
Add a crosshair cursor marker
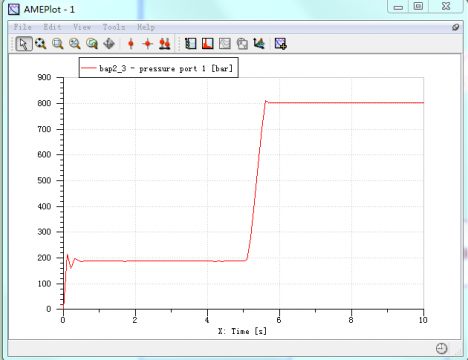tap(148, 44)
